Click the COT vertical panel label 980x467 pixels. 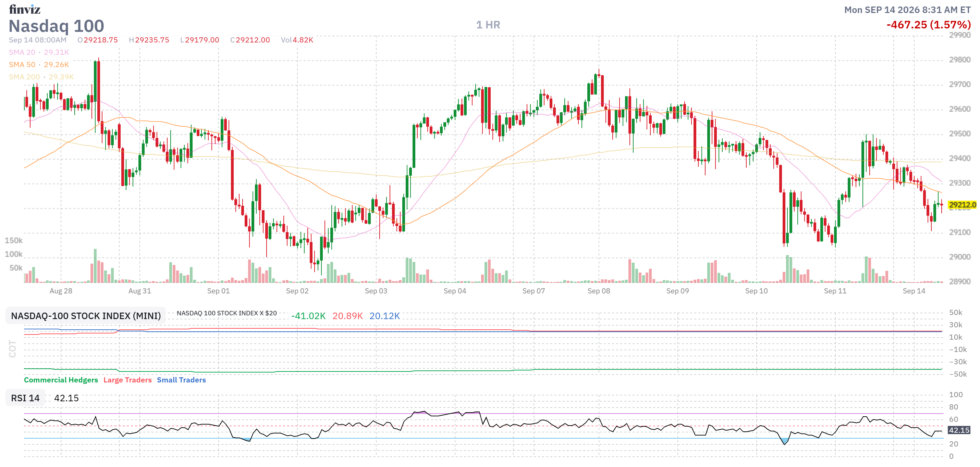(13, 349)
